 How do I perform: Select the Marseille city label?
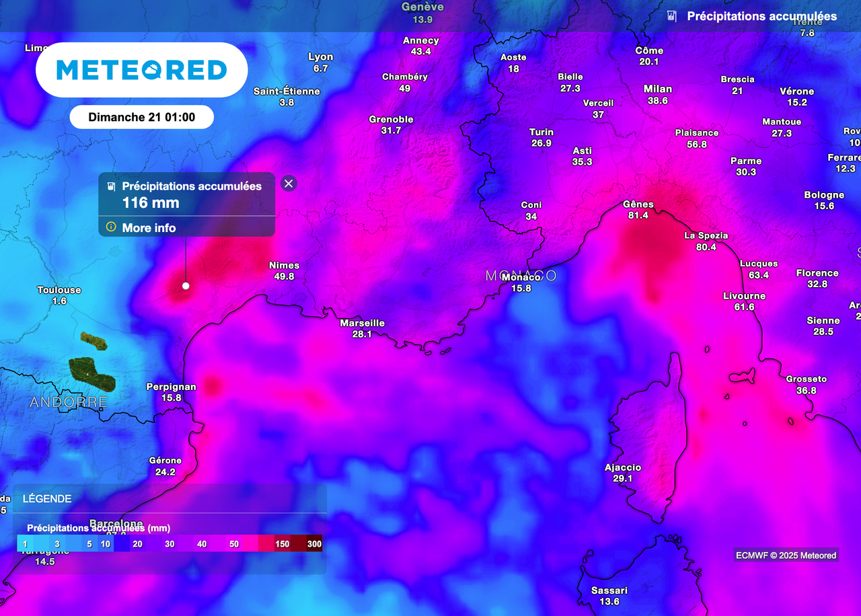click(x=362, y=323)
